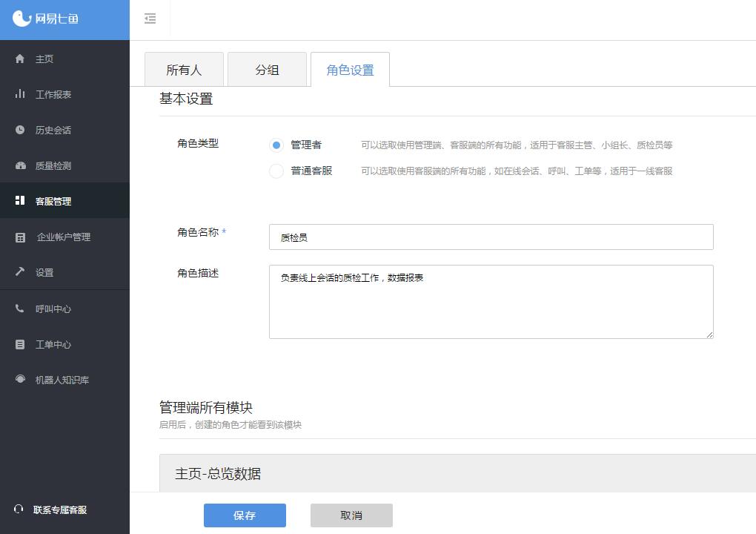The width and height of the screenshot is (756, 534).
Task: Select the 普通客服 role type radio button
Action: (276, 171)
